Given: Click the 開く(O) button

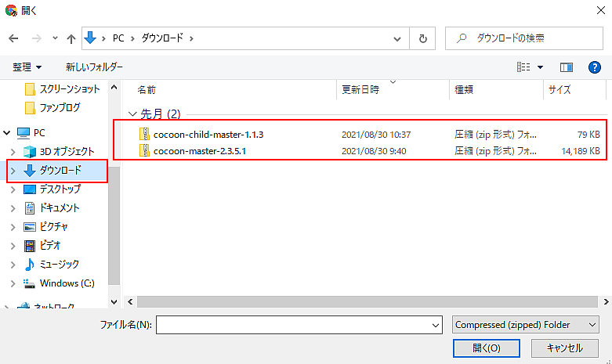Looking at the screenshot, I should 487,348.
